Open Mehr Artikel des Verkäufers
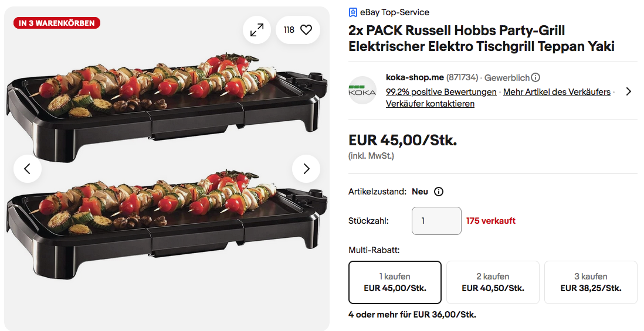644x331 pixels. click(557, 92)
